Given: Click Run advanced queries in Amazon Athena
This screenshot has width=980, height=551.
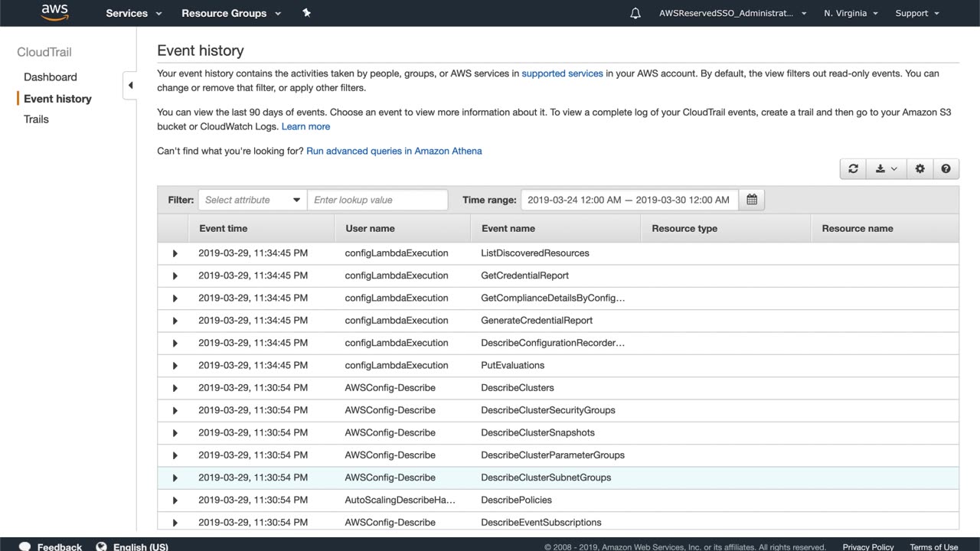Looking at the screenshot, I should click(394, 151).
